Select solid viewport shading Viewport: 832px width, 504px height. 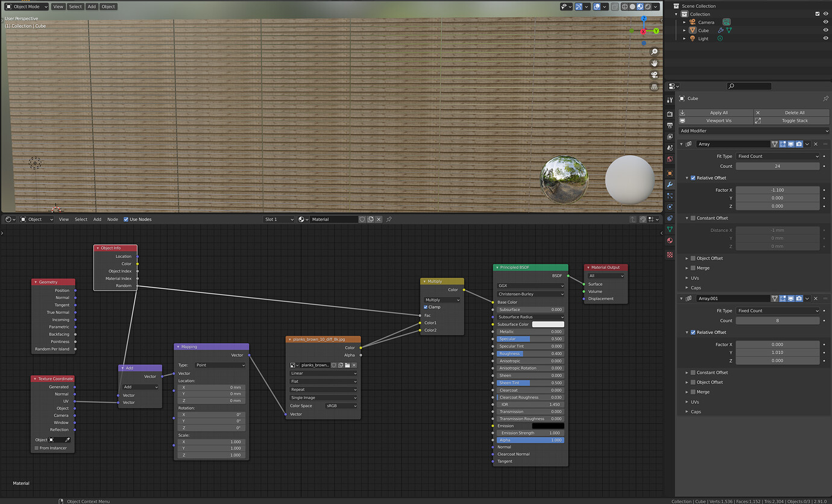pyautogui.click(x=632, y=7)
